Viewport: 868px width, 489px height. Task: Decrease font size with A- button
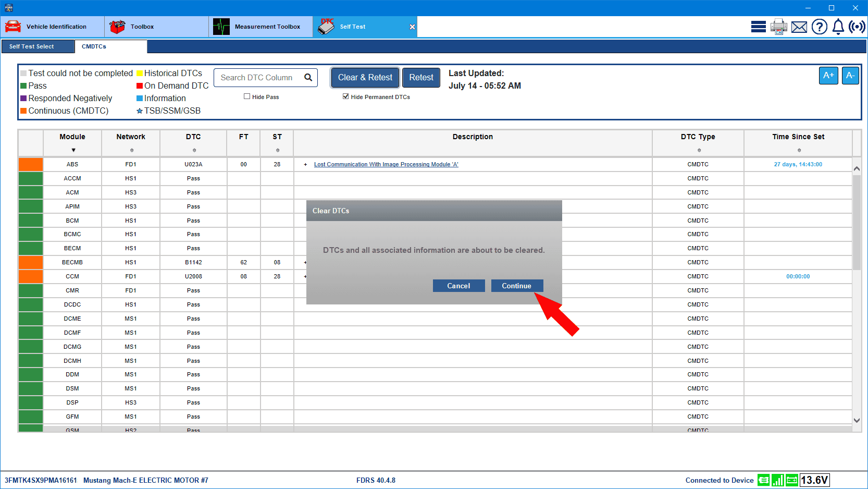[850, 76]
